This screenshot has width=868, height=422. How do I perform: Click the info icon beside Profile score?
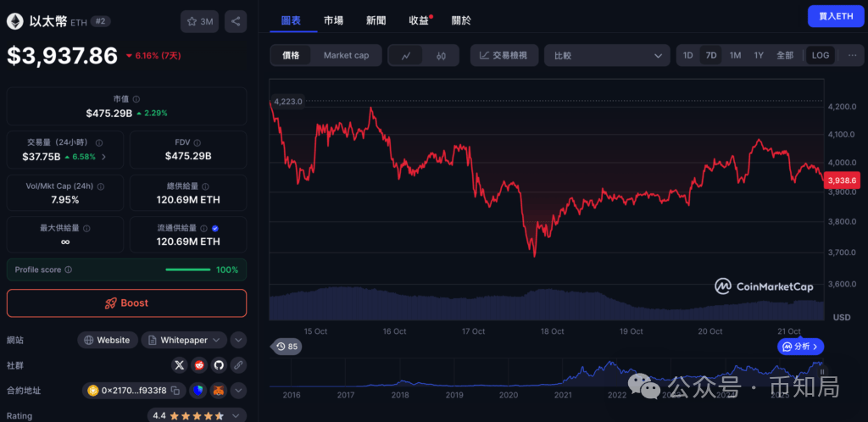point(68,270)
